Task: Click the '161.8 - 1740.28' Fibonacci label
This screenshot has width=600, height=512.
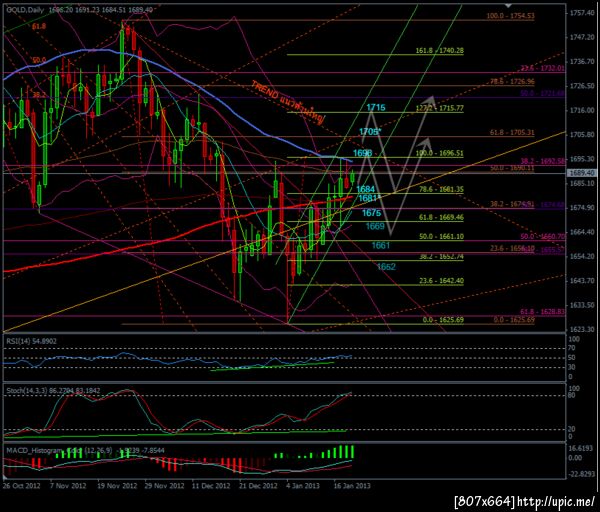Action: pyautogui.click(x=440, y=51)
